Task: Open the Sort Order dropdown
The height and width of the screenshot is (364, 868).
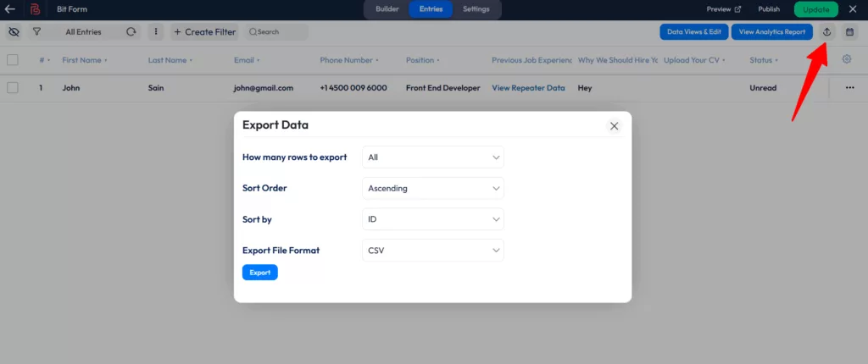Action: point(432,188)
